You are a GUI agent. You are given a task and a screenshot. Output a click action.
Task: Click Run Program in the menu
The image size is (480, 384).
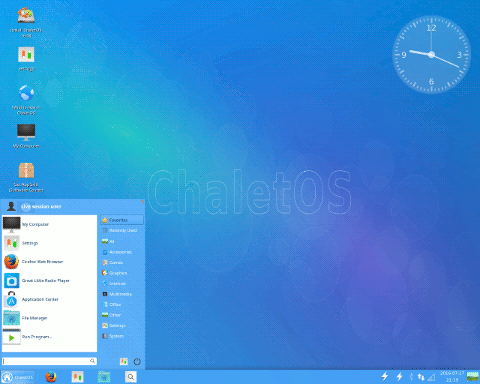pos(49,337)
